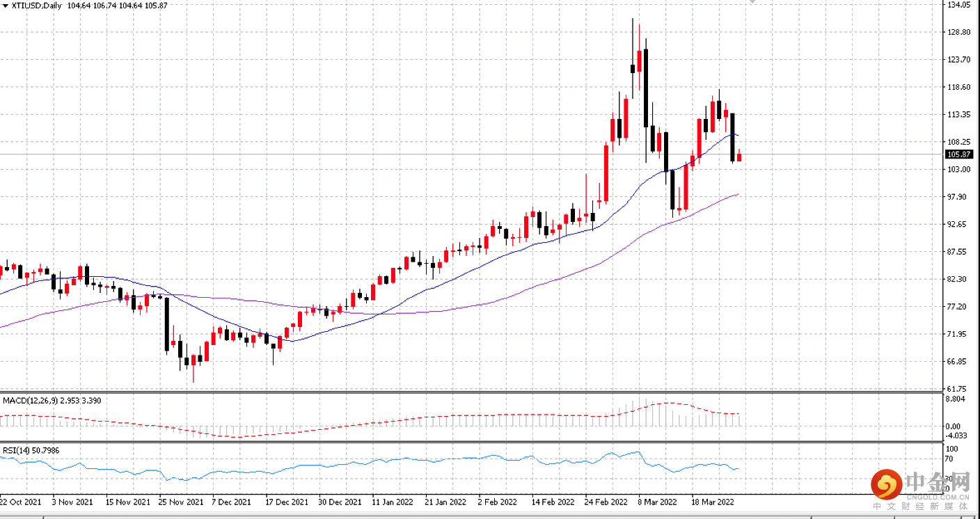
Task: Select the MACD(12,26,9) indicator label
Action: pos(29,401)
